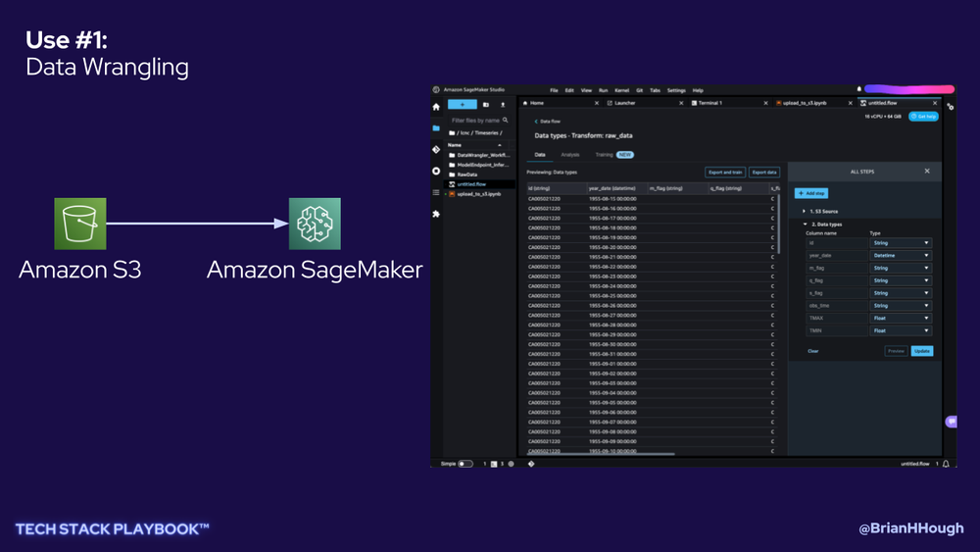Open the Git panel icon in sidebar
980x552 pixels.
436,149
